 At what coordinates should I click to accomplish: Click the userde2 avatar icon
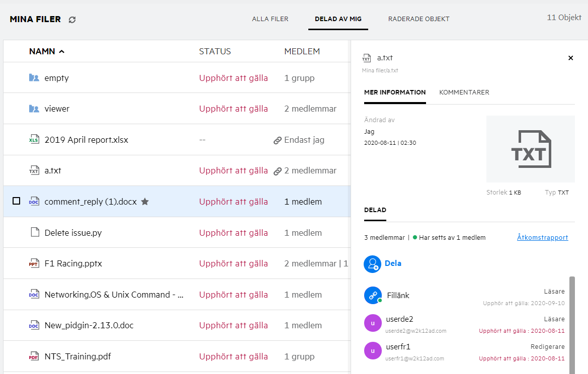coord(373,323)
